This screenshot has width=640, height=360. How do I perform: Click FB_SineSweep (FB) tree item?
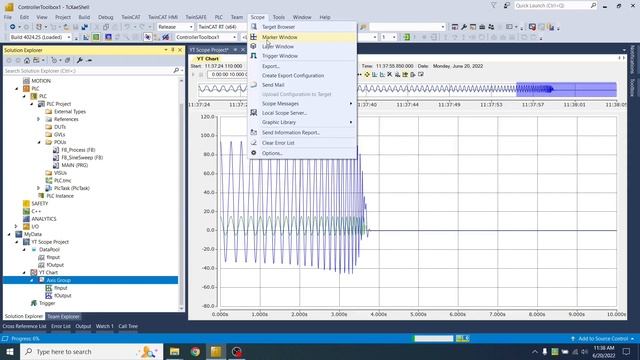(x=82, y=158)
